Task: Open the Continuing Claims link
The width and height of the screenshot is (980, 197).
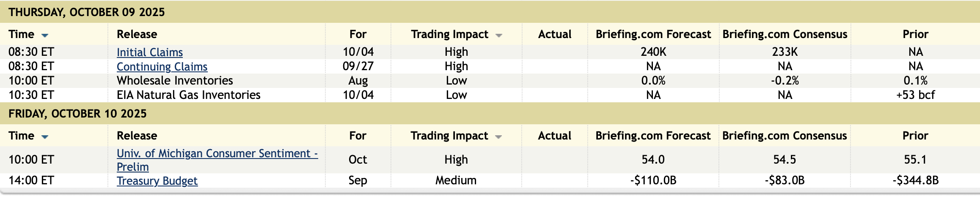Action: click(x=162, y=67)
